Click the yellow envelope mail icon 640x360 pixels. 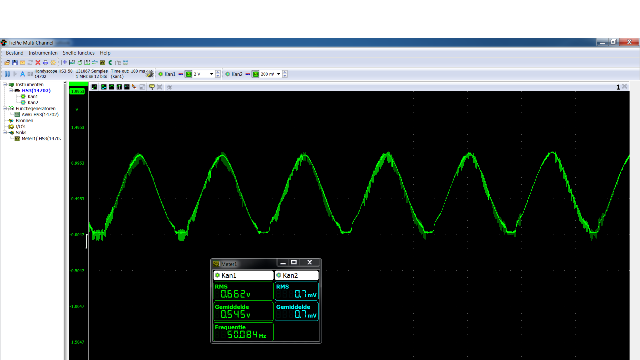coord(22,62)
